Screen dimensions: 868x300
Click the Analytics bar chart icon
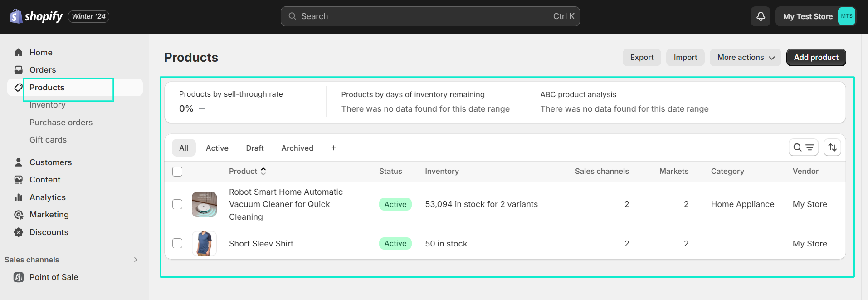coord(19,197)
